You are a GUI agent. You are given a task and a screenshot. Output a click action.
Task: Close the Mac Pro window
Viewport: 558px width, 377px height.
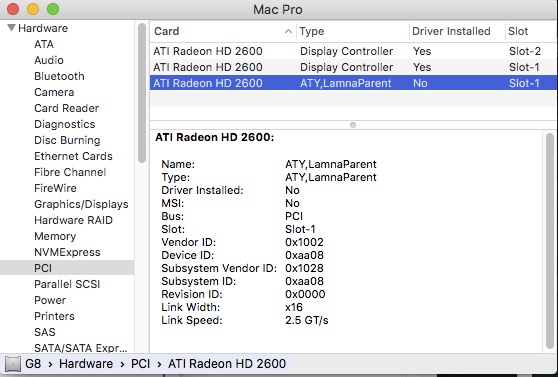[x=13, y=9]
